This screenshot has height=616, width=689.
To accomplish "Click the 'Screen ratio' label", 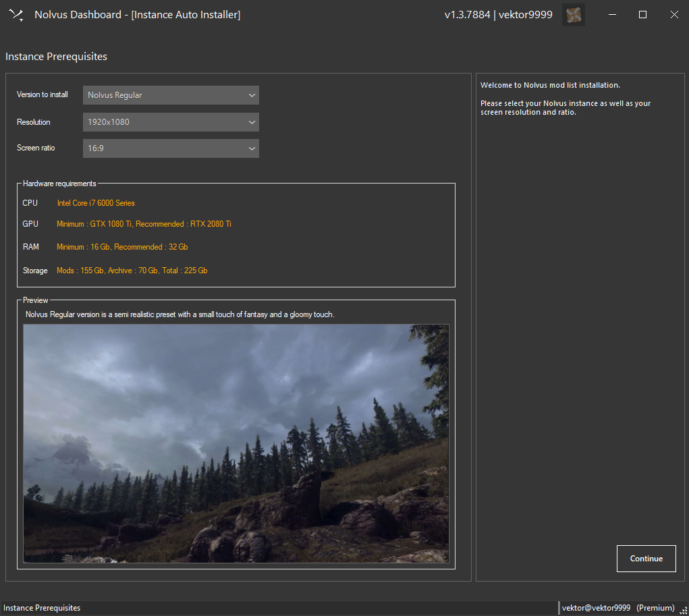I will pos(36,148).
